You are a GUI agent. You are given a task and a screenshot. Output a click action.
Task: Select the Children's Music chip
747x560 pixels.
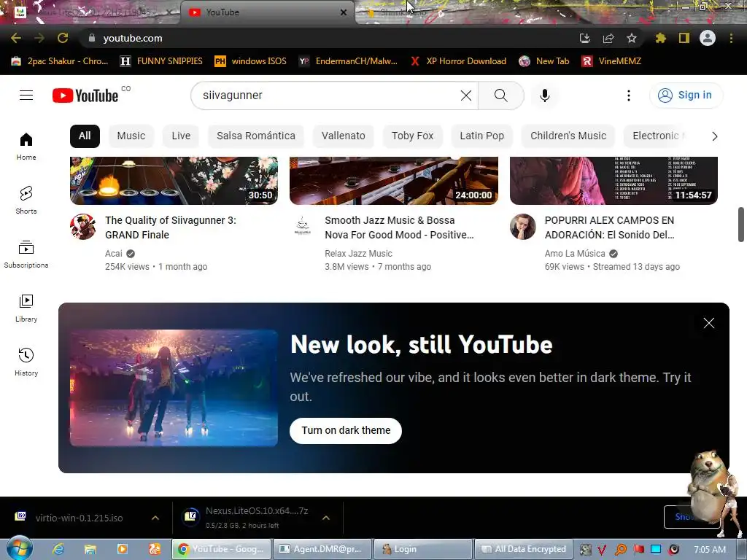[x=568, y=136]
